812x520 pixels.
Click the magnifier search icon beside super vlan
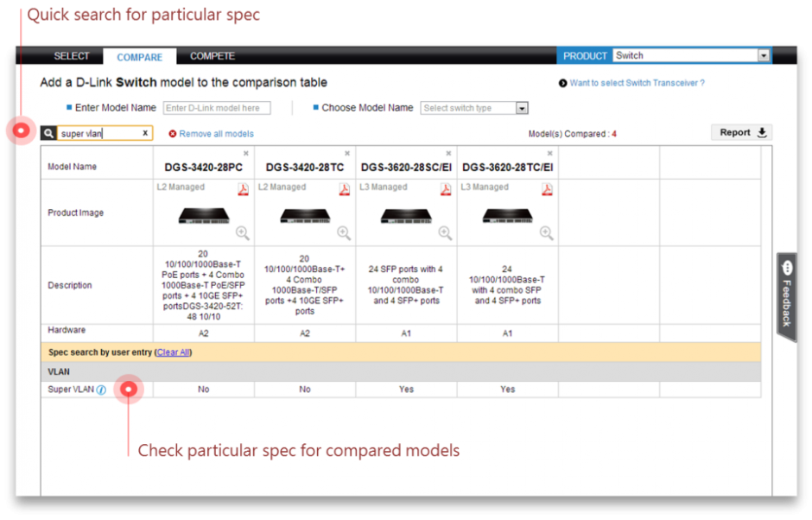point(48,134)
